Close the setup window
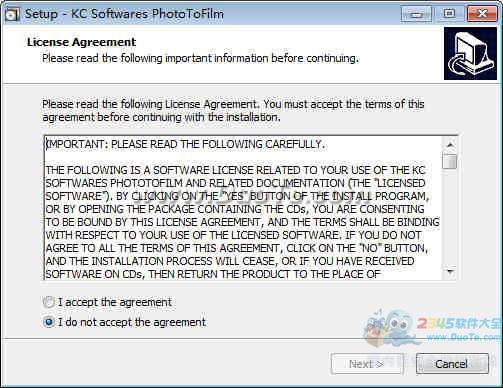Image resolution: width=503 pixels, height=388 pixels. [x=482, y=14]
